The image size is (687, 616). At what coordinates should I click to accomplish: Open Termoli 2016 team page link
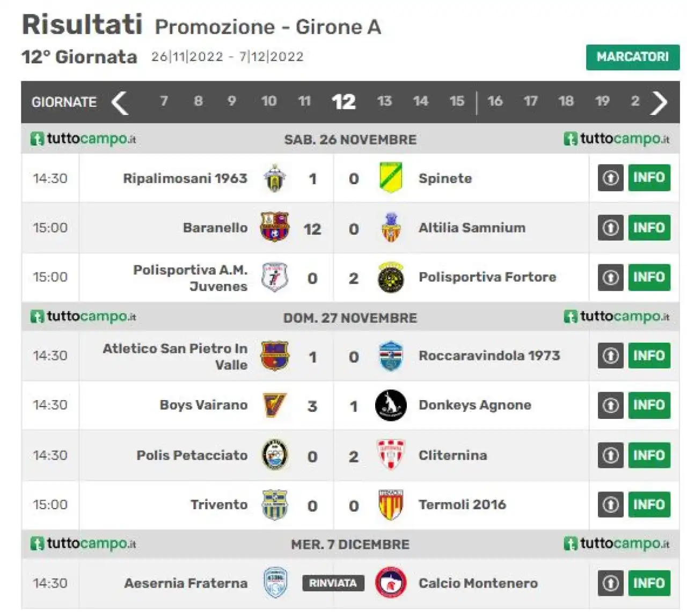tap(462, 505)
